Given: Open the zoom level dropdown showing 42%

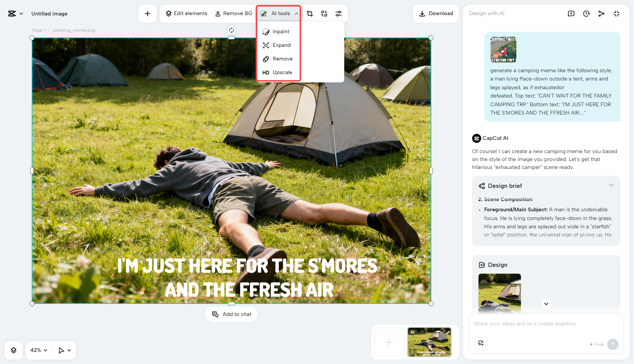Looking at the screenshot, I should click(x=38, y=350).
